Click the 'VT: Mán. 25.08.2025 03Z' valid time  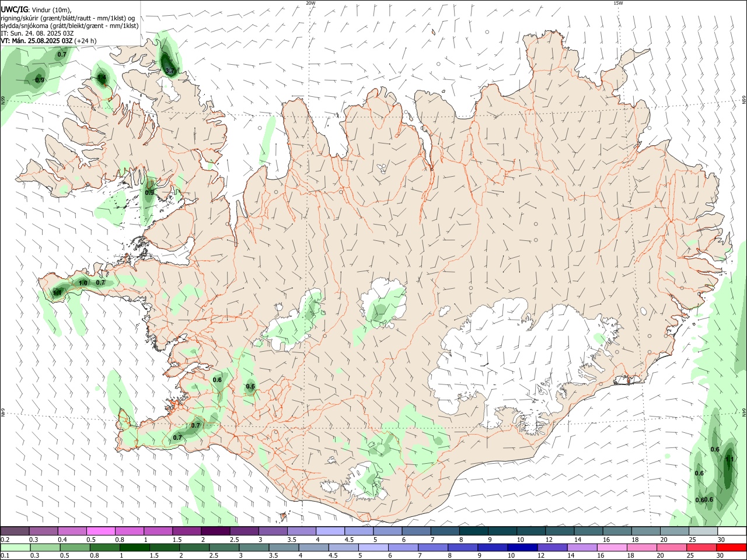tap(37, 41)
